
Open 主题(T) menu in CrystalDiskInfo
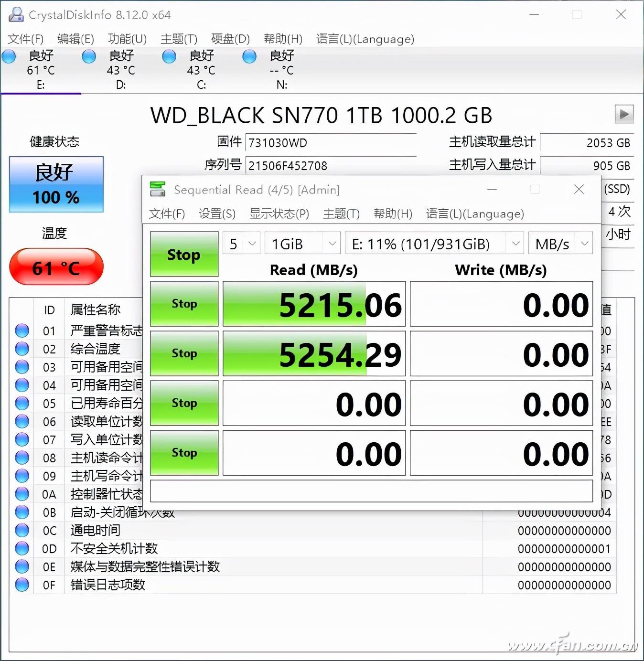pos(179,39)
